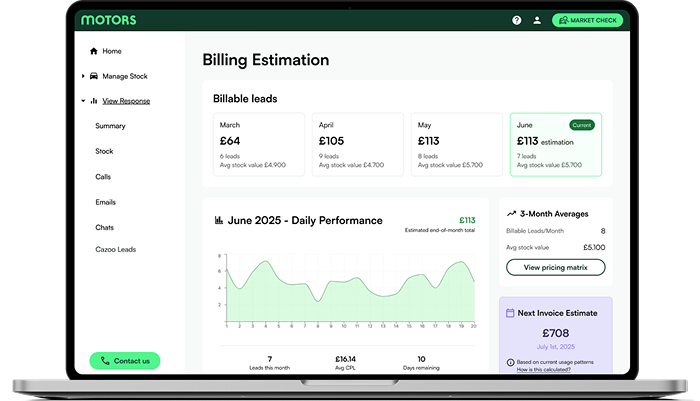The height and width of the screenshot is (401, 700).
Task: Click the calendar icon on Next Invoice Estimate
Action: (510, 313)
